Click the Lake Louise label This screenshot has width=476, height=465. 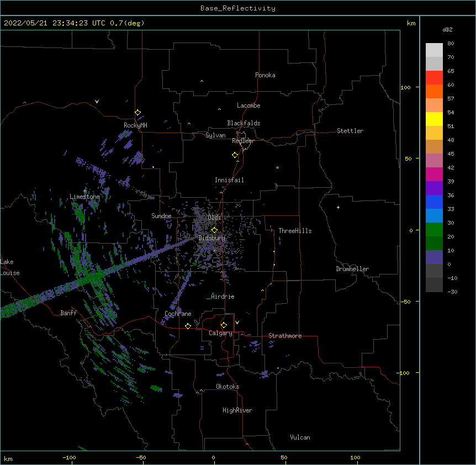10,267
